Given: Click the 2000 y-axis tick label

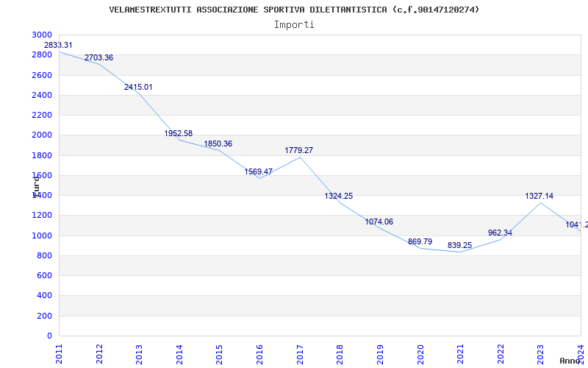Looking at the screenshot, I should click(x=42, y=135).
